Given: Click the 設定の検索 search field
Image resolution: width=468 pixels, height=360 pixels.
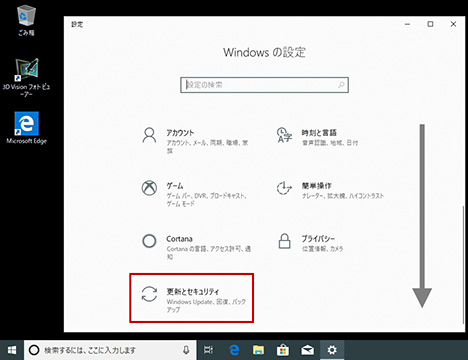Looking at the screenshot, I should click(x=264, y=85).
